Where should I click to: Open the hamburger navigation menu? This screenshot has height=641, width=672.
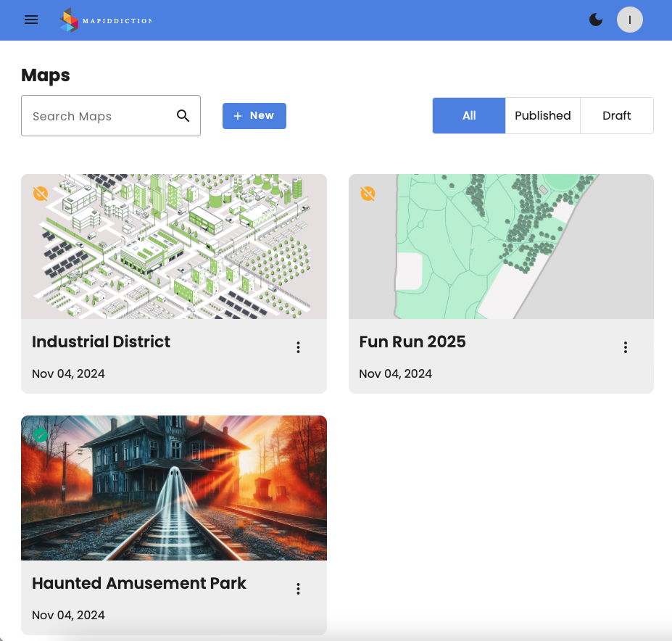(31, 20)
